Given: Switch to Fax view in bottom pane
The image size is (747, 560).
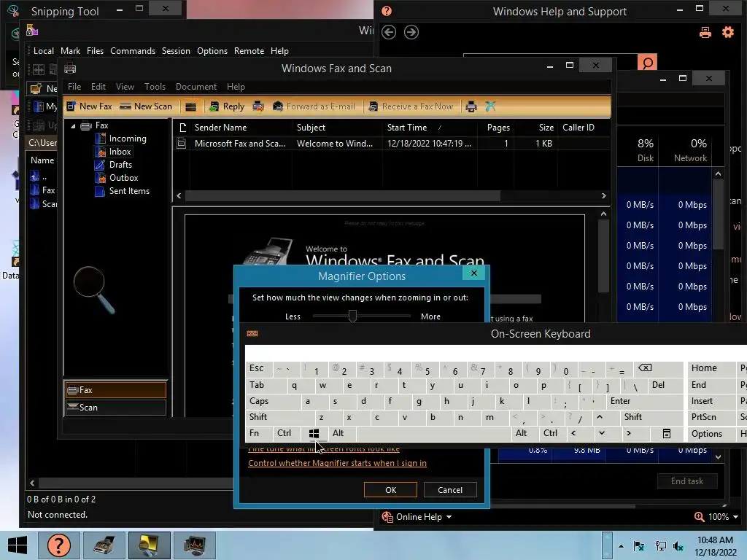Looking at the screenshot, I should [116, 390].
